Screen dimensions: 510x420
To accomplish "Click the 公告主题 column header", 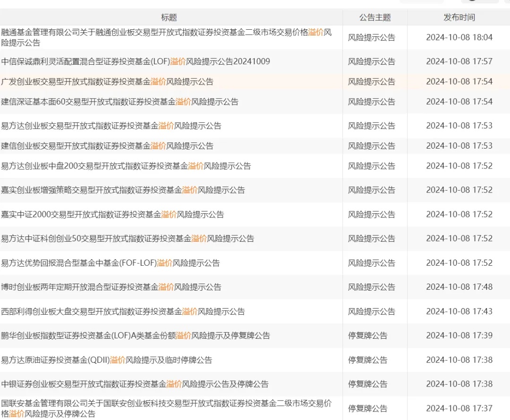I will coord(375,17).
